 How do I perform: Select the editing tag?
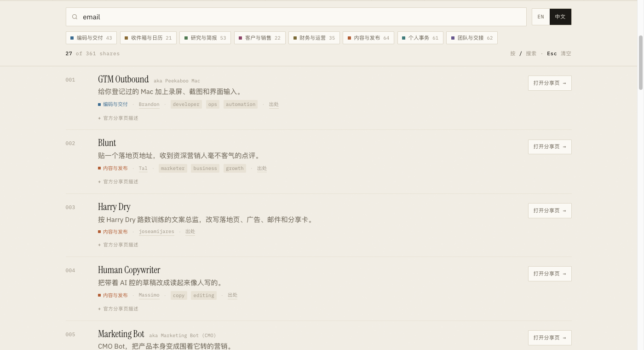coord(204,296)
